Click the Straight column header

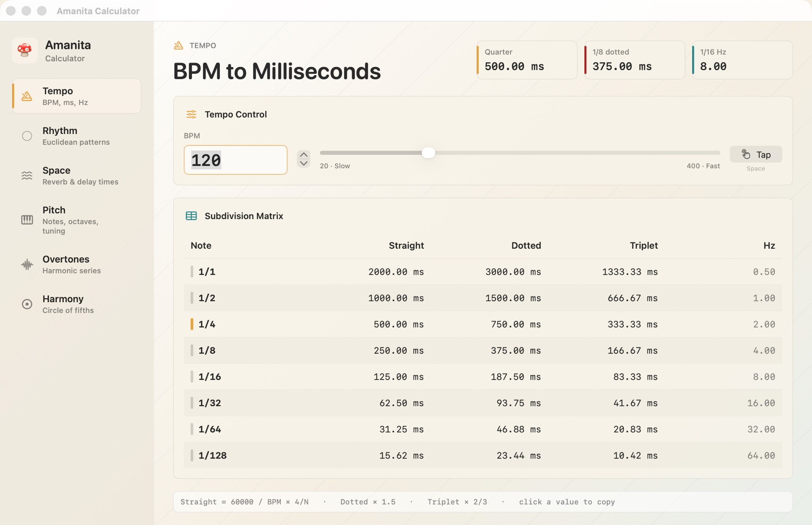[406, 245]
